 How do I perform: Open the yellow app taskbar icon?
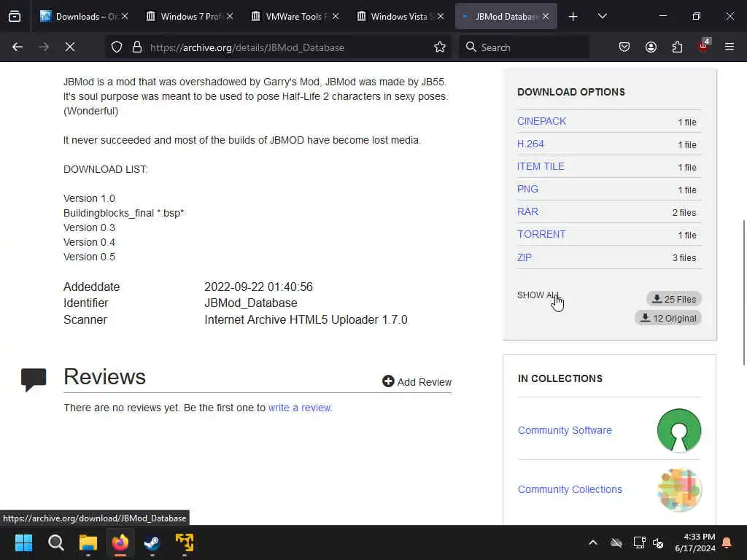click(185, 542)
